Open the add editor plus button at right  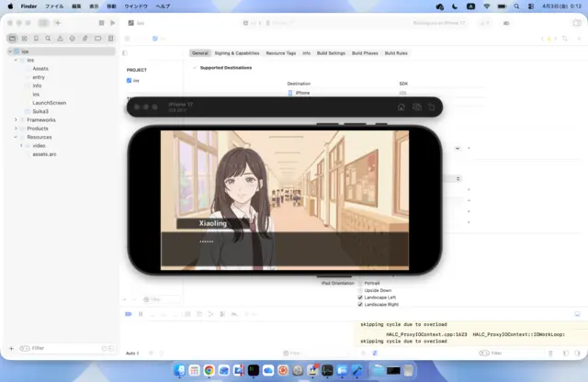tap(579, 39)
